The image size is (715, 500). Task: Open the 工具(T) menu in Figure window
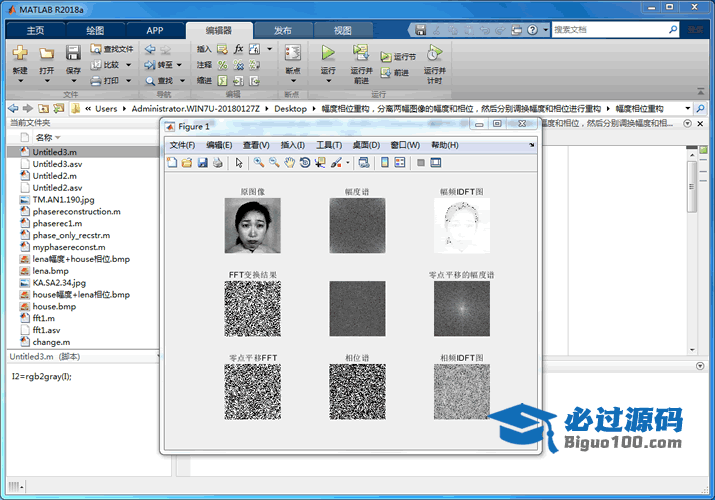click(329, 145)
